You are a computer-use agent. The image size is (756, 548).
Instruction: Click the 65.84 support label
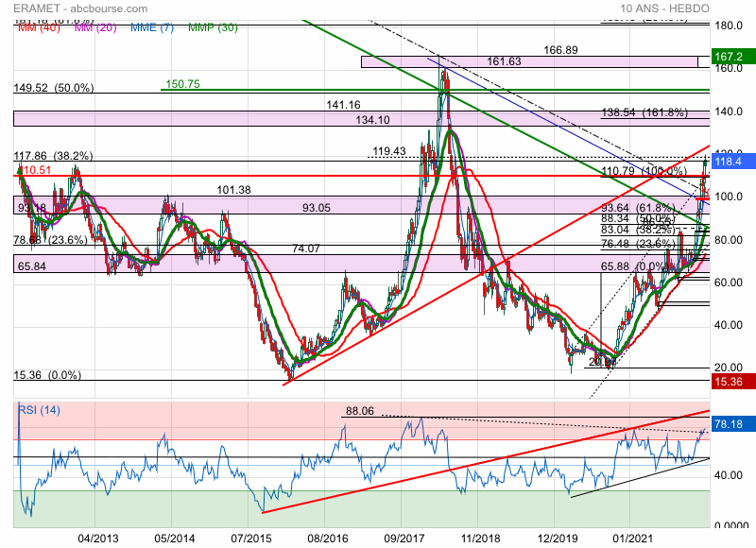(x=32, y=266)
